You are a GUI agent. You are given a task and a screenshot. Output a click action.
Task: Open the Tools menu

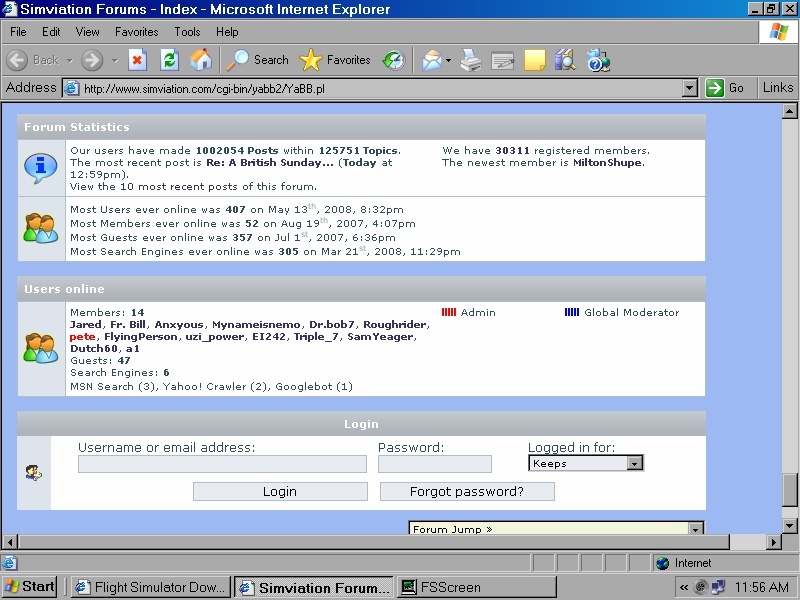(x=187, y=32)
